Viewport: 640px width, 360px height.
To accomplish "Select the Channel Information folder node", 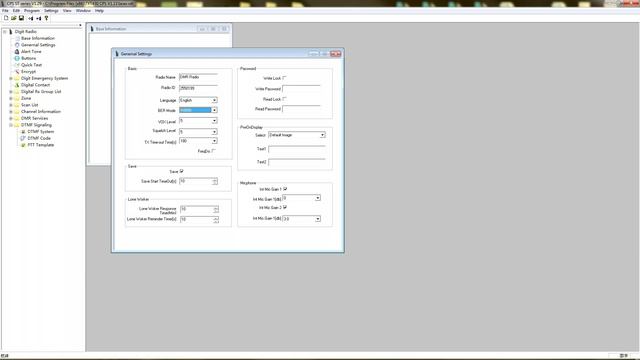I will [x=41, y=111].
